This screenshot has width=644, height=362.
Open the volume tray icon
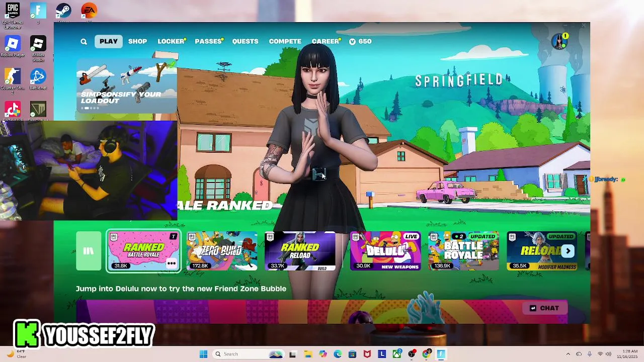pos(608,354)
